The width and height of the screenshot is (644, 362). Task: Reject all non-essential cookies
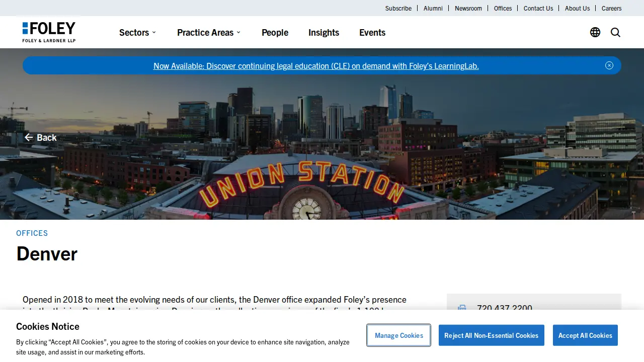click(x=491, y=335)
